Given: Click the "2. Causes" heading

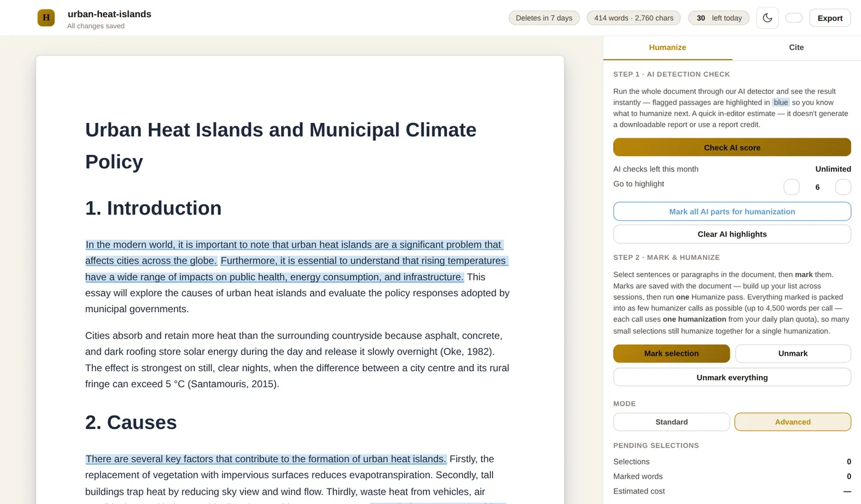Looking at the screenshot, I should [x=131, y=422].
